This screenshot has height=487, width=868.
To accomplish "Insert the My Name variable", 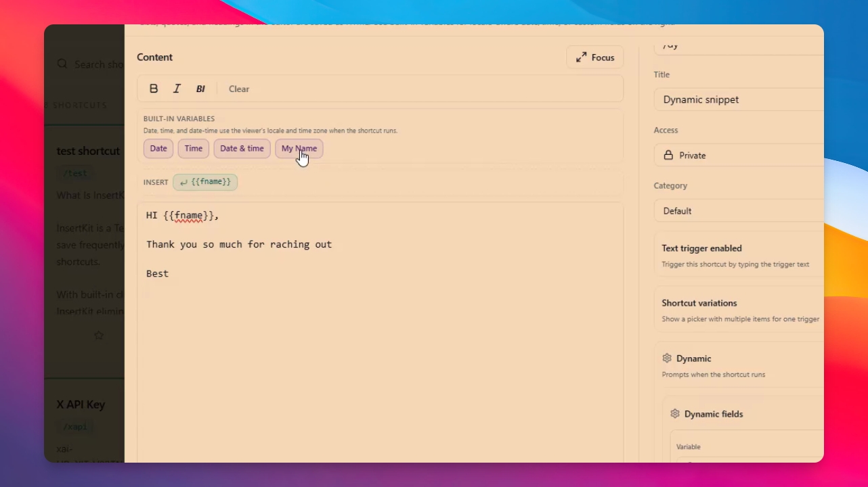I will [299, 148].
